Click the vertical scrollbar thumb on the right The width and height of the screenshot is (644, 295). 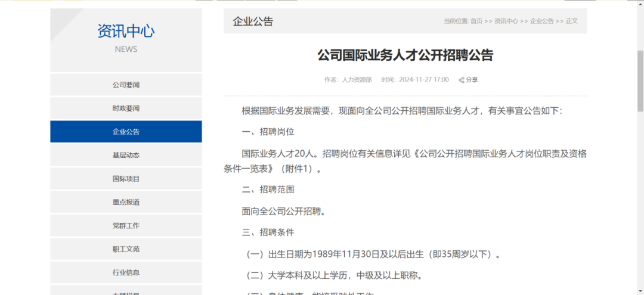tap(640, 80)
